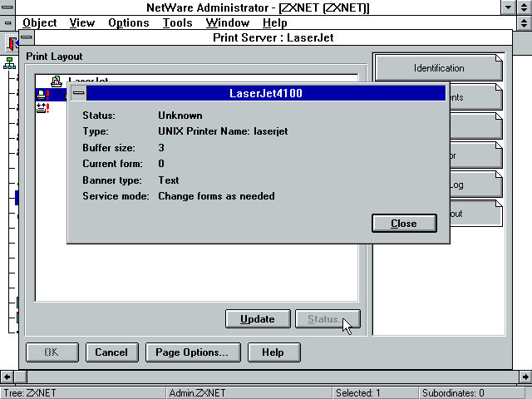This screenshot has height=399, width=532.
Task: Open the unlabeled third page tab
Action: (476, 126)
